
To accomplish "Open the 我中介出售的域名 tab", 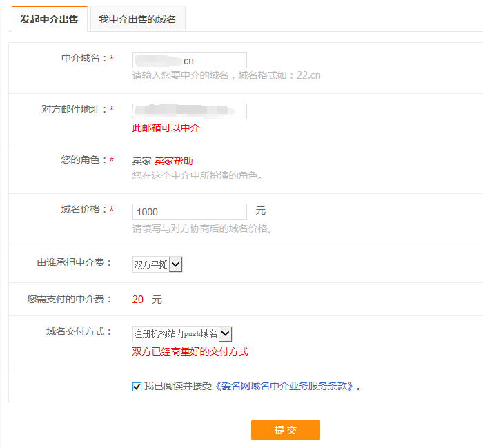I will pos(137,19).
